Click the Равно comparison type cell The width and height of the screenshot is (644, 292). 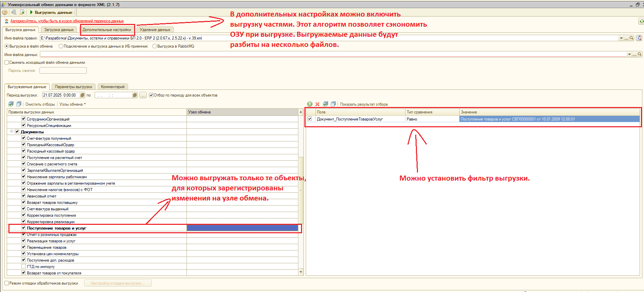pyautogui.click(x=432, y=119)
